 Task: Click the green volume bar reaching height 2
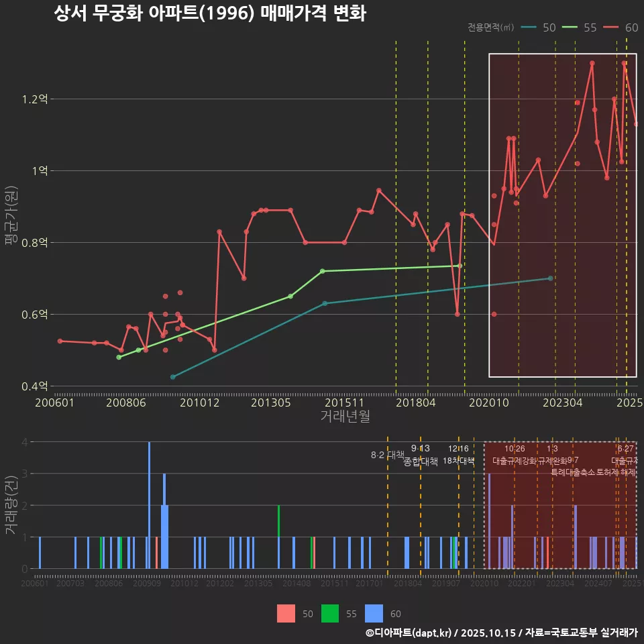278,537
